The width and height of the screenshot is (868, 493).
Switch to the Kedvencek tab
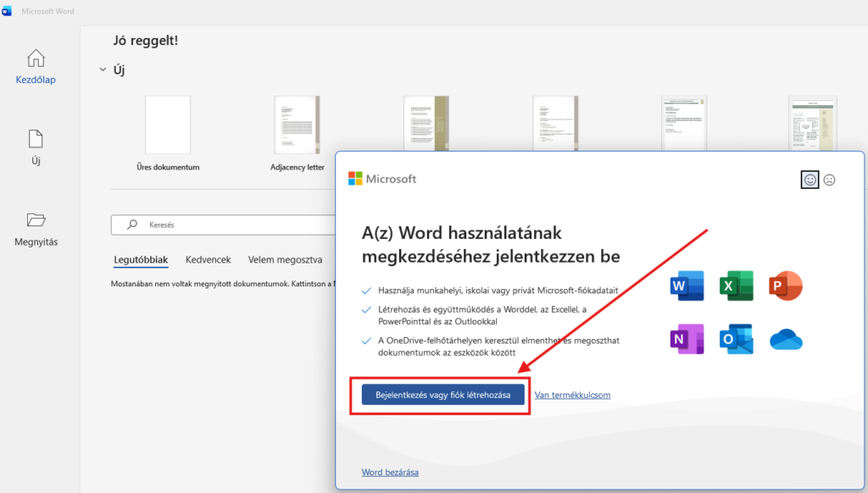pyautogui.click(x=209, y=259)
